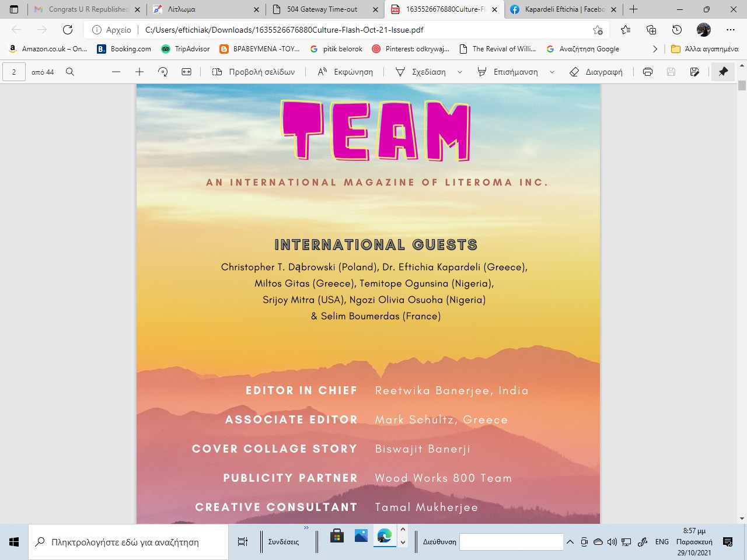
Task: Click the taskbar search box
Action: tap(128, 542)
